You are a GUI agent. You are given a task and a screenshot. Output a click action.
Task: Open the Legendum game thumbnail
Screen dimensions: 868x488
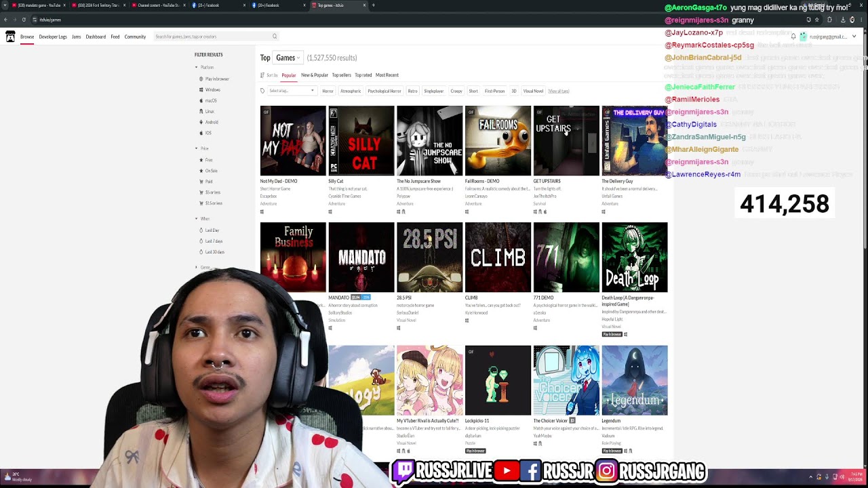(x=635, y=380)
